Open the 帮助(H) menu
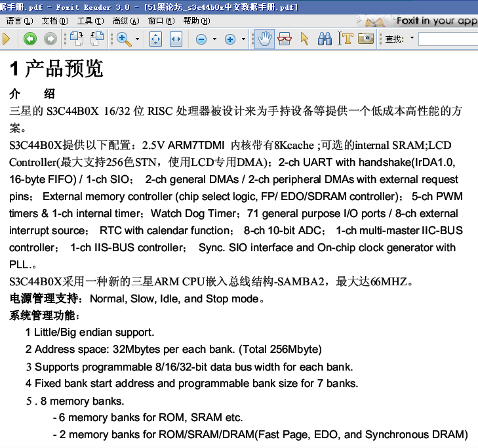Image resolution: width=478 pixels, height=448 pixels. pyautogui.click(x=197, y=21)
